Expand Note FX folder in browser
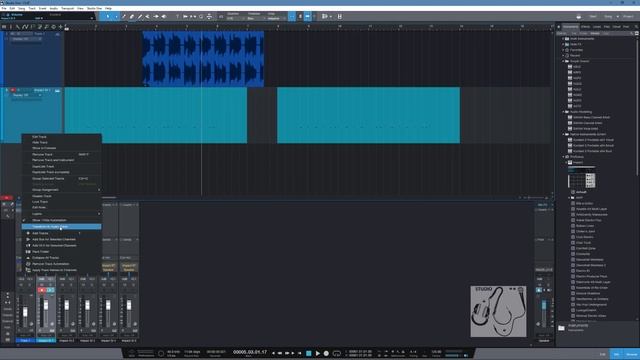Image resolution: width=640 pixels, height=360 pixels. [x=563, y=44]
